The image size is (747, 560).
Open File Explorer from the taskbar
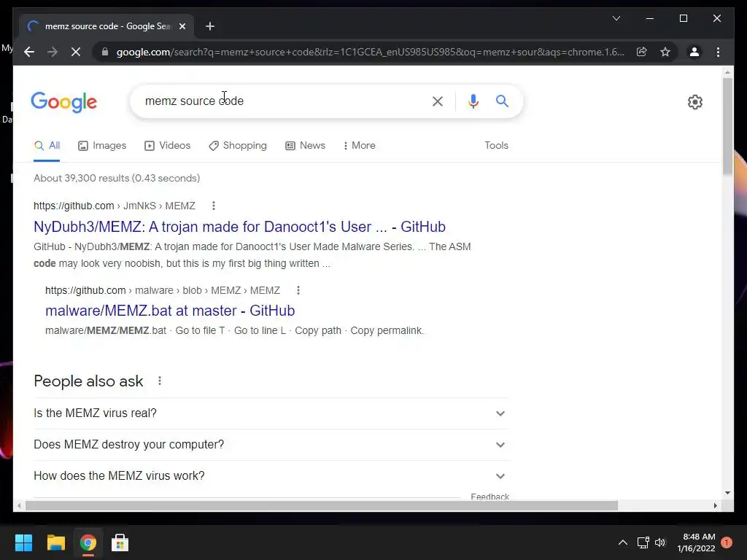(55, 542)
